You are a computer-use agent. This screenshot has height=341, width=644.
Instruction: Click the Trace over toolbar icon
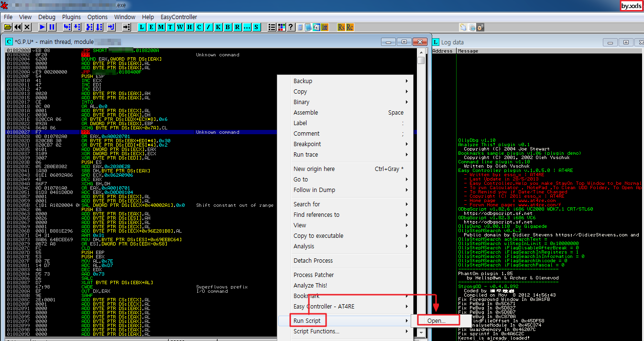pyautogui.click(x=100, y=27)
